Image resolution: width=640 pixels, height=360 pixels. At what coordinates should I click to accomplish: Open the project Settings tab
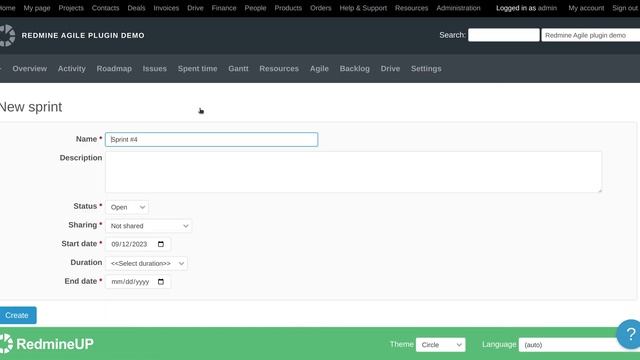pos(426,69)
